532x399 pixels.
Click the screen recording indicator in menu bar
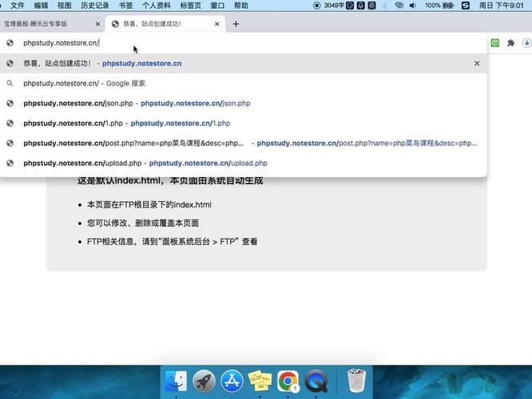pos(316,6)
